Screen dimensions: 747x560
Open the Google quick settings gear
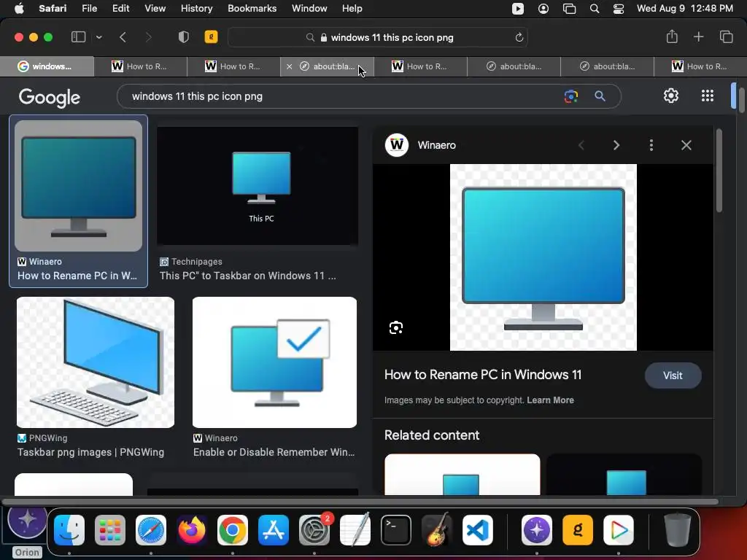pyautogui.click(x=671, y=96)
